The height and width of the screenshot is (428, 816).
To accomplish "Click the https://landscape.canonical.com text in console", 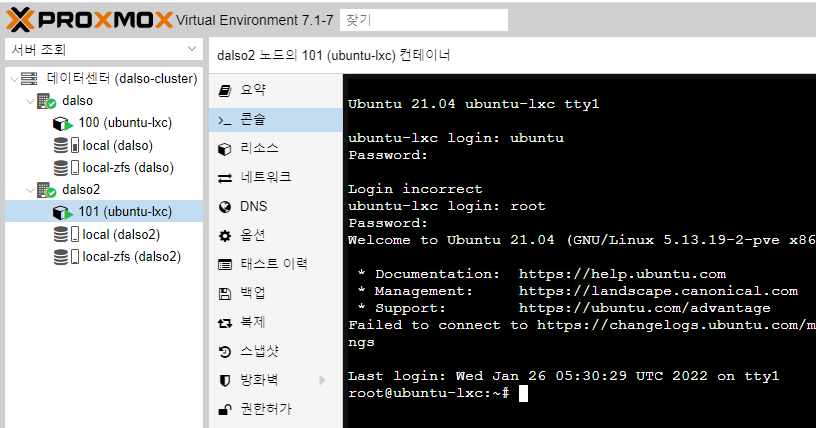I will tap(658, 291).
